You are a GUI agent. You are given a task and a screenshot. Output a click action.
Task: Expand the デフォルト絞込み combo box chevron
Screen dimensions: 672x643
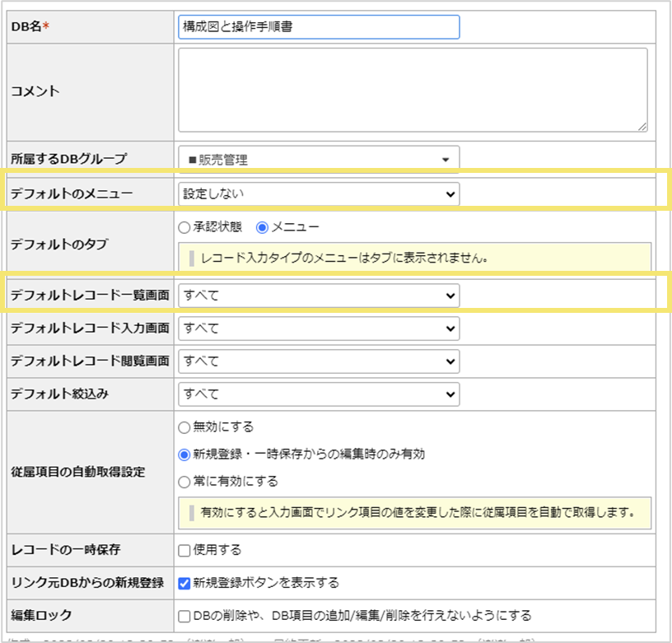click(x=449, y=394)
